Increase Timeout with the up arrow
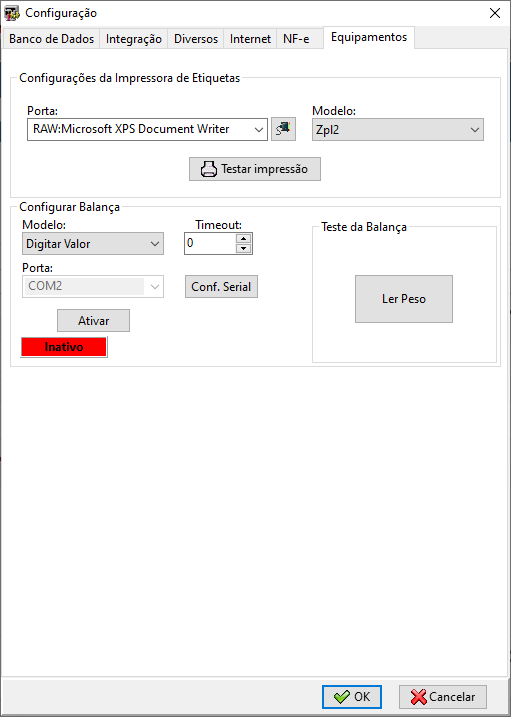The image size is (511, 717). tap(245, 238)
